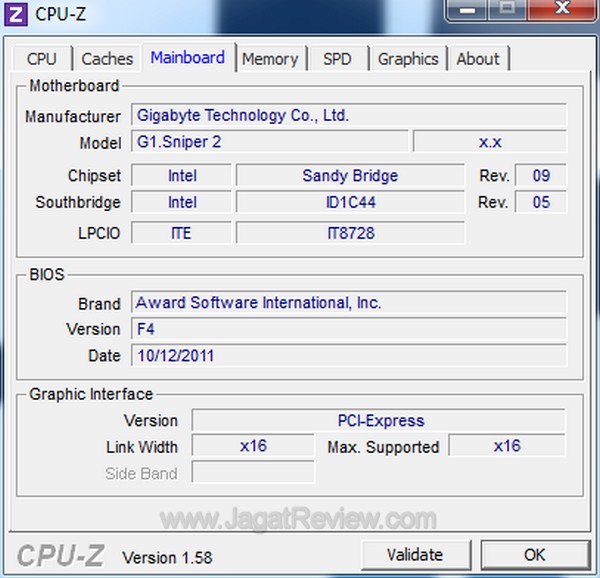Image resolution: width=600 pixels, height=578 pixels.
Task: Click the Southbridge Rev. value 05
Action: tap(541, 202)
